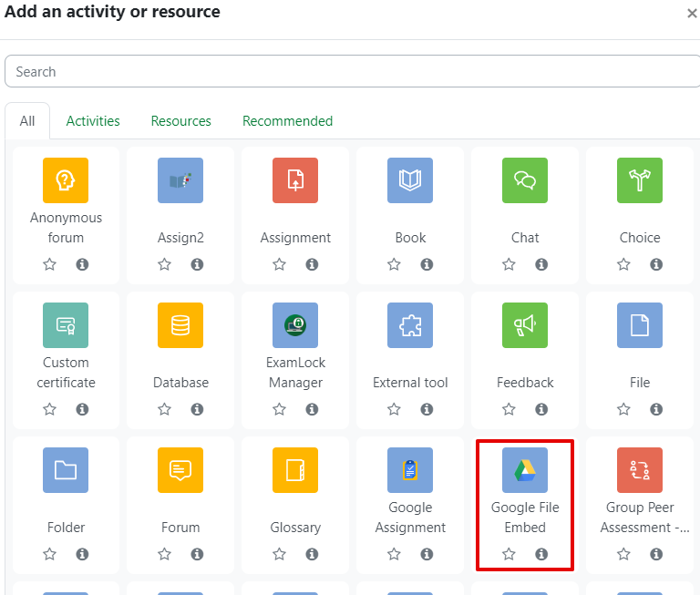700x595 pixels.
Task: Add a Chat activity via its icon
Action: (525, 180)
